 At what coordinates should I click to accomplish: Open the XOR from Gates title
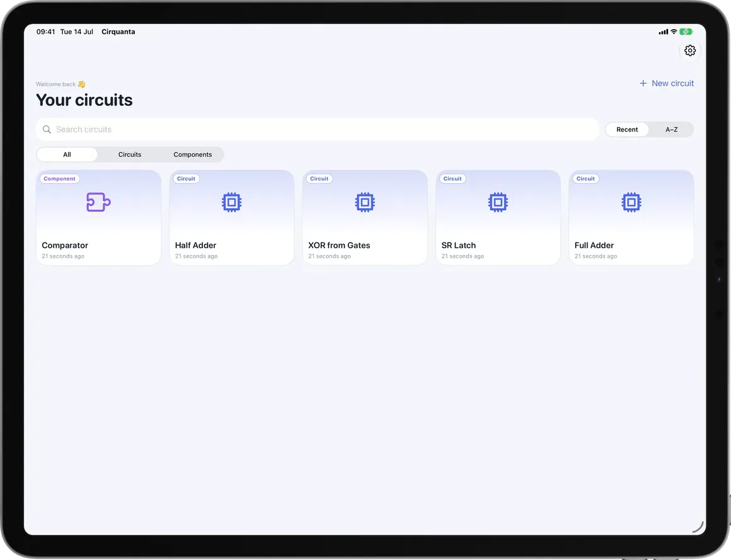(x=339, y=246)
